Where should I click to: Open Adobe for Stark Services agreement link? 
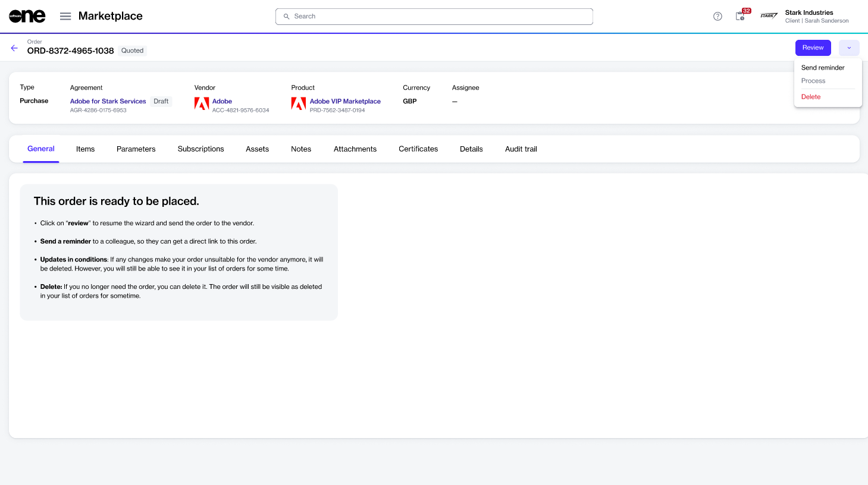pos(108,101)
